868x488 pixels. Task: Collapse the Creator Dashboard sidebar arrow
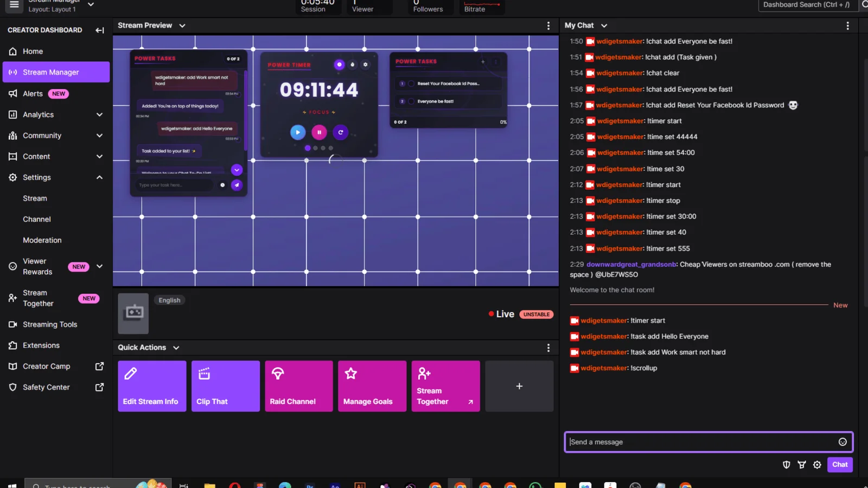pyautogui.click(x=100, y=30)
